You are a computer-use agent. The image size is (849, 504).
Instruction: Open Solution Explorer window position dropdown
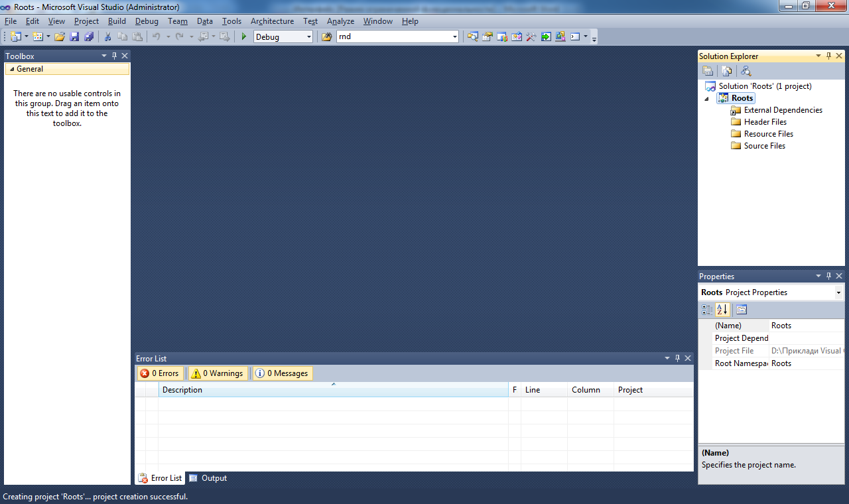pos(818,56)
